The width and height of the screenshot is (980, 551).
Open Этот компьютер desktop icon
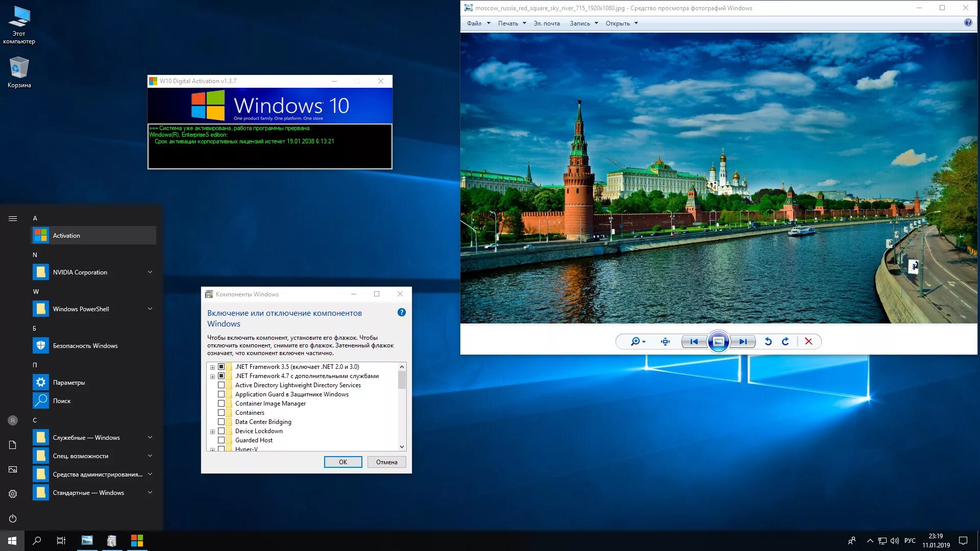19,25
